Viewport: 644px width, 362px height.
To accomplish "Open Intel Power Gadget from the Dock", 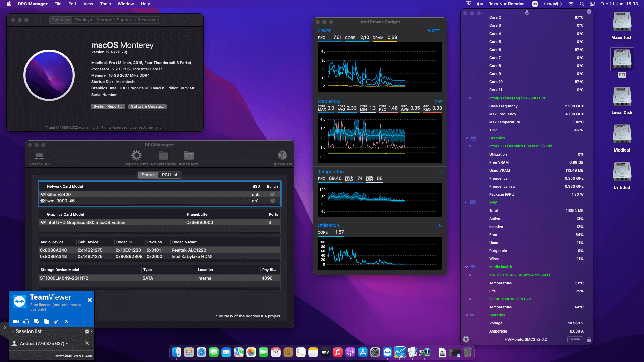I will 400,352.
